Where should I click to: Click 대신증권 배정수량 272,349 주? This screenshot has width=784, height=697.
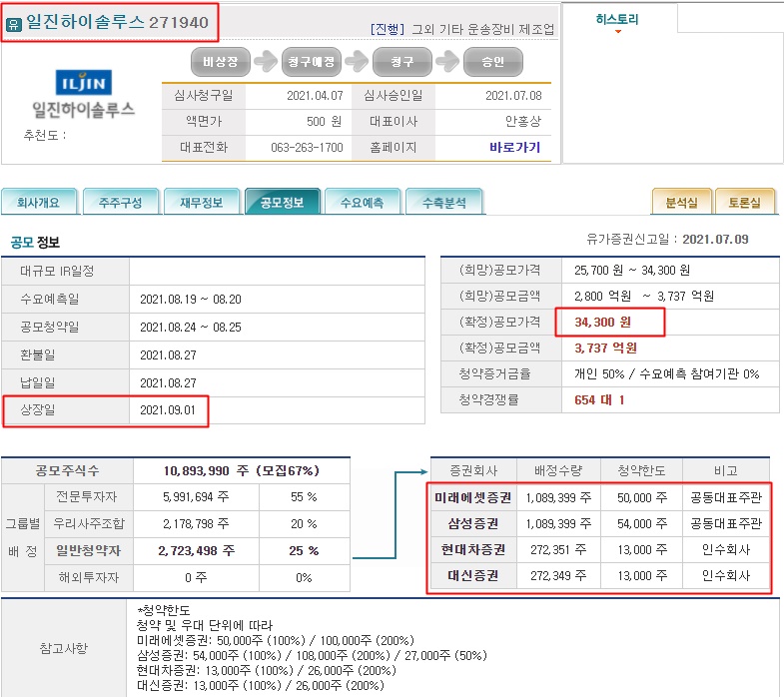[558, 575]
